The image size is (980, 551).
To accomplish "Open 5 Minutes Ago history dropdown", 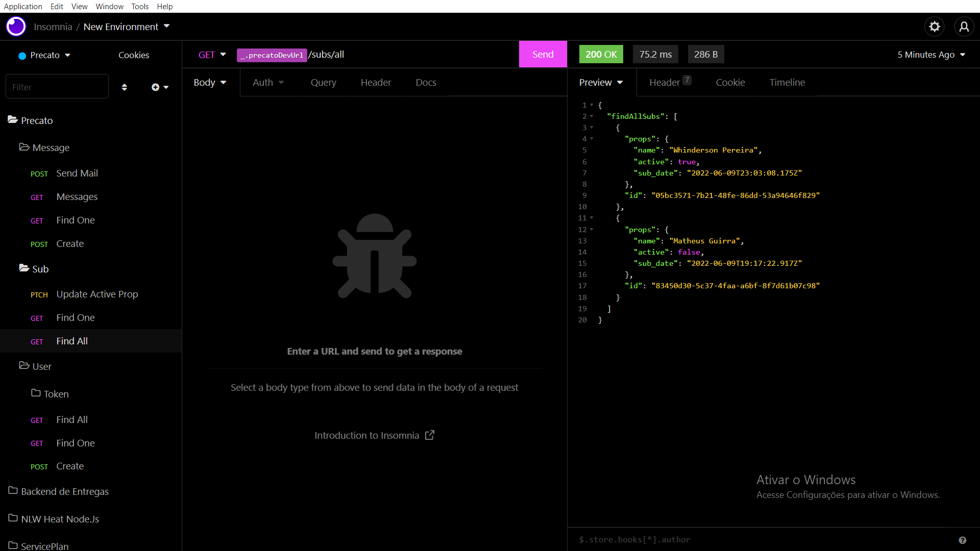I will pyautogui.click(x=931, y=55).
